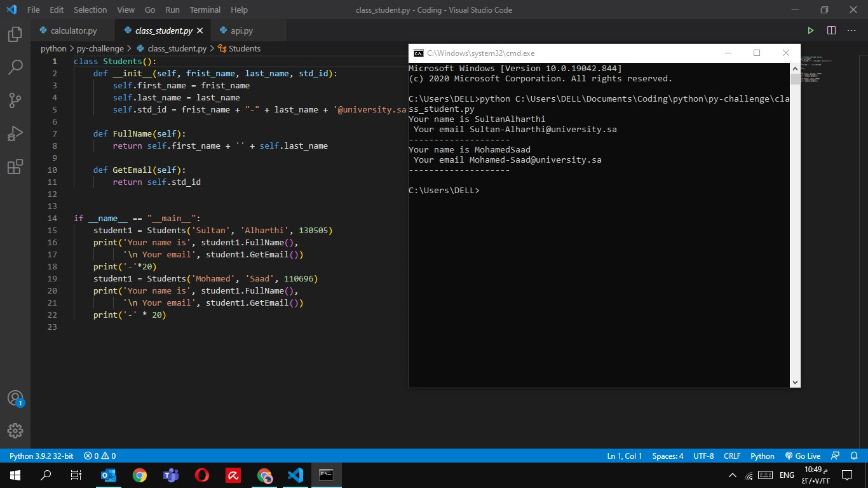Image resolution: width=868 pixels, height=488 pixels.
Task: Open notifications bell in status bar
Action: [x=853, y=456]
